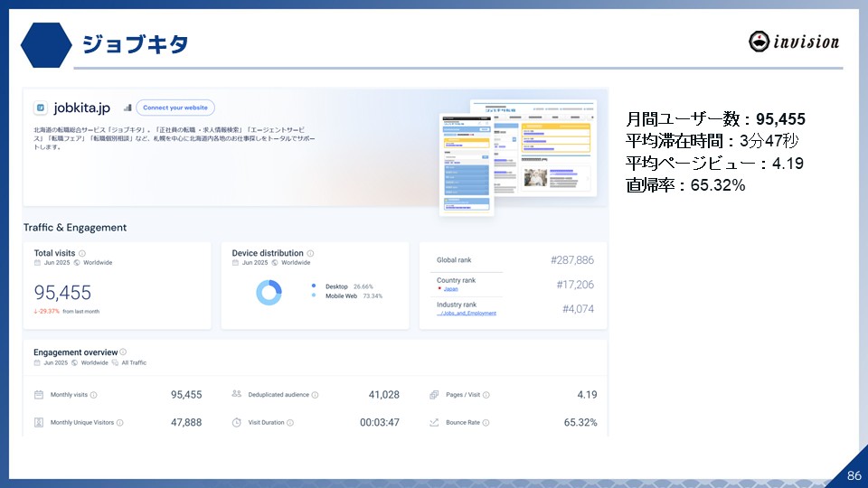Click the blue hexagon beside ジョブキタ
Viewport: 868px width, 488px height.
pos(46,45)
